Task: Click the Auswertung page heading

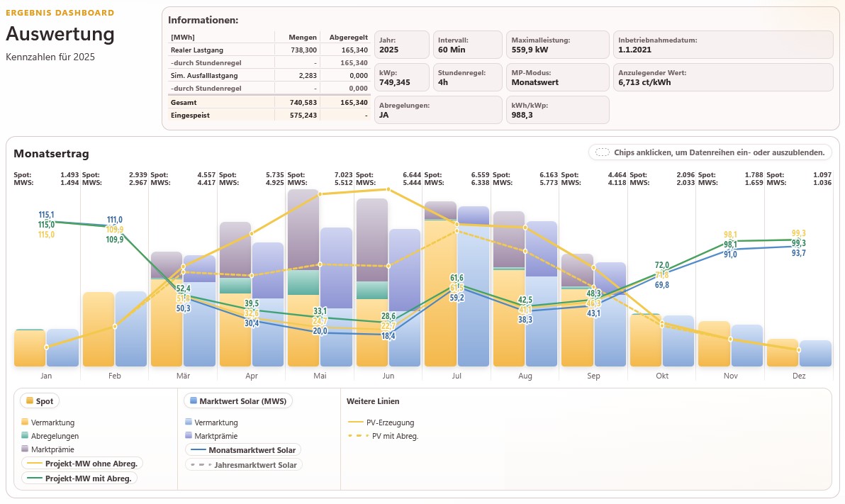Action: pos(60,34)
